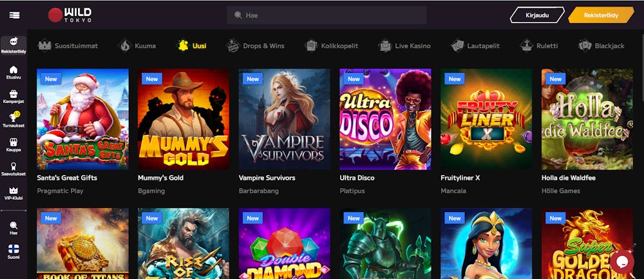Open the green knight game thumbnail
The height and width of the screenshot is (279, 644).
coord(385,244)
